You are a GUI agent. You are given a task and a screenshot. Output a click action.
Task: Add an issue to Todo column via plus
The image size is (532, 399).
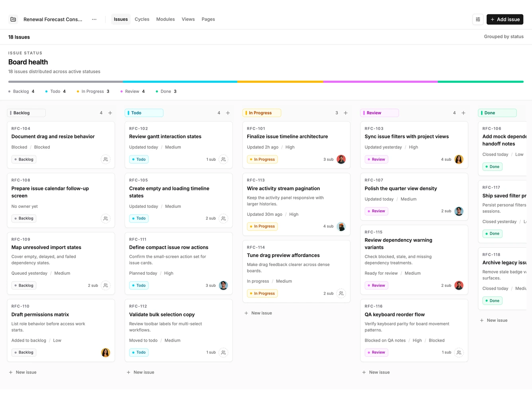(x=228, y=113)
